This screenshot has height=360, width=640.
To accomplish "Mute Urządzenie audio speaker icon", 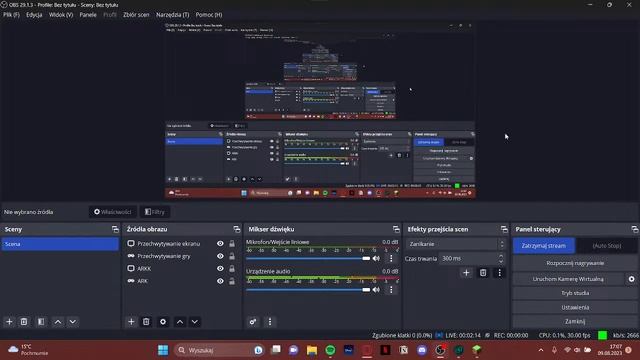I will point(376,289).
